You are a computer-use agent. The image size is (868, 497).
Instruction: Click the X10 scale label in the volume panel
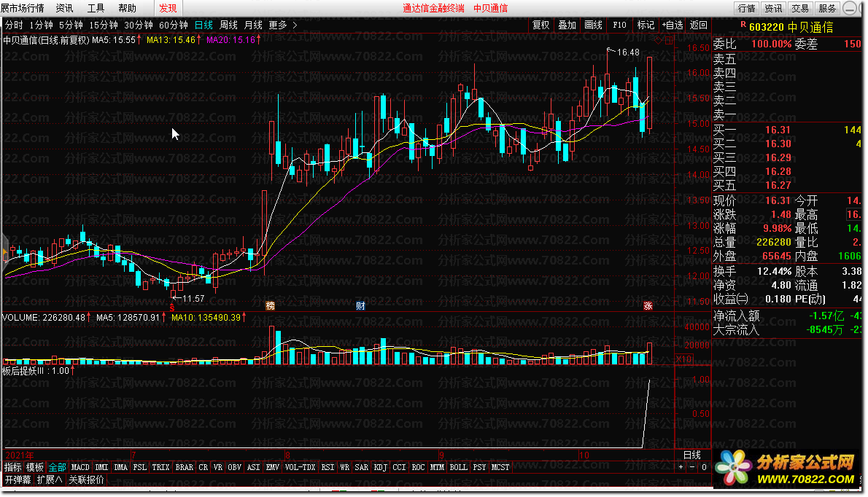click(x=684, y=359)
